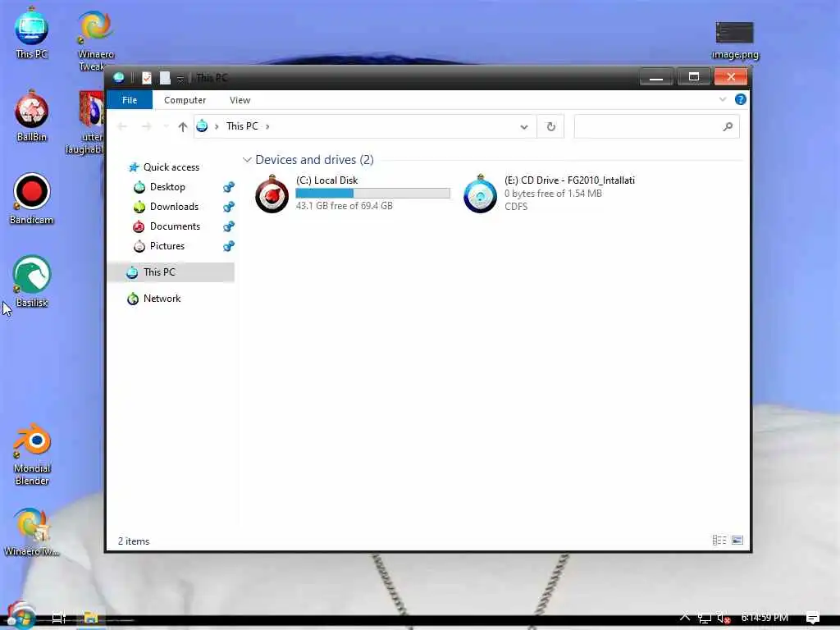
Task: Expand the ribbon with the chevron
Action: pyautogui.click(x=723, y=99)
